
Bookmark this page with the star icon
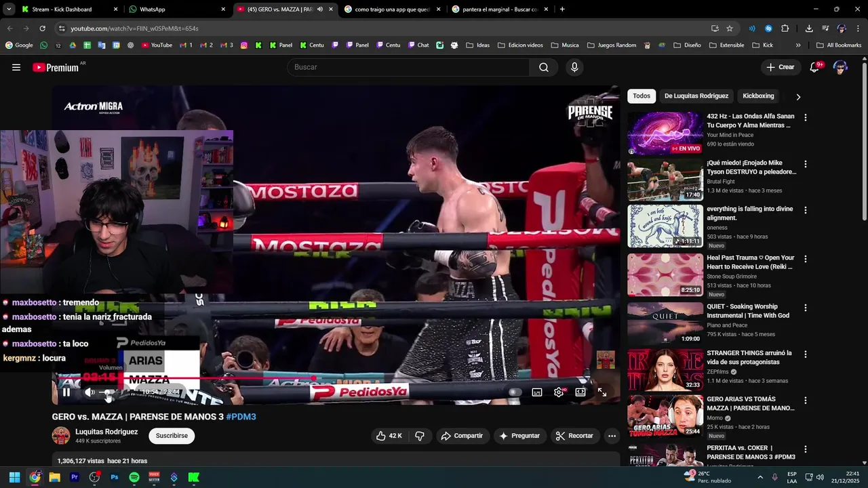click(730, 28)
